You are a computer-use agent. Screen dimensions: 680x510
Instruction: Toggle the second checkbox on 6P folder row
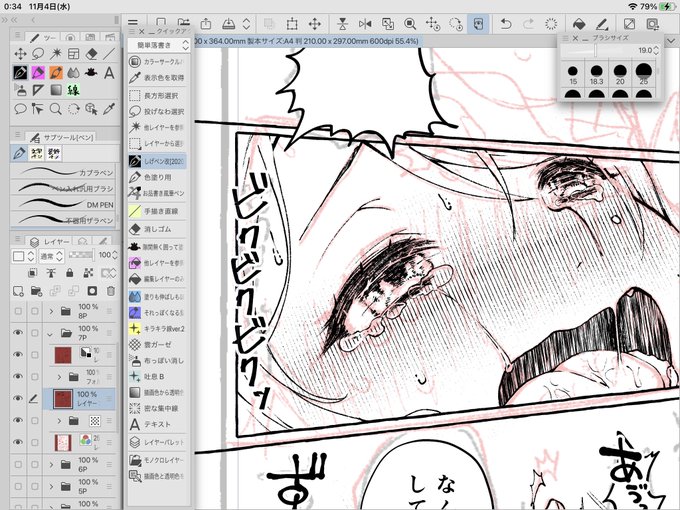[35, 464]
